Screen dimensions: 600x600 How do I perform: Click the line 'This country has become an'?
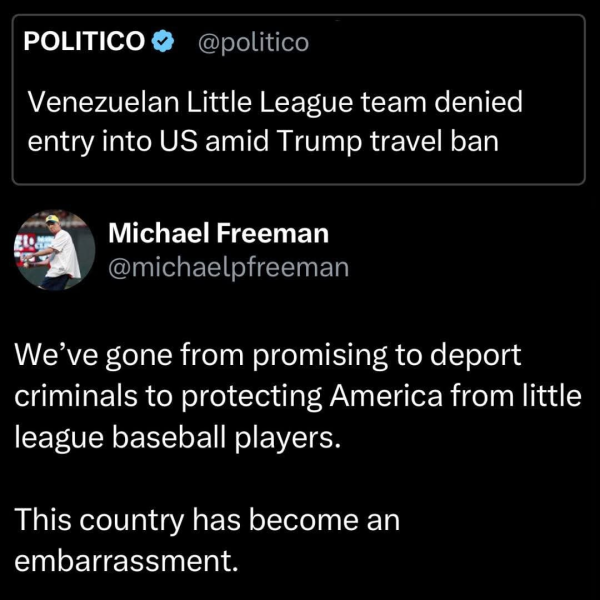[x=207, y=519]
